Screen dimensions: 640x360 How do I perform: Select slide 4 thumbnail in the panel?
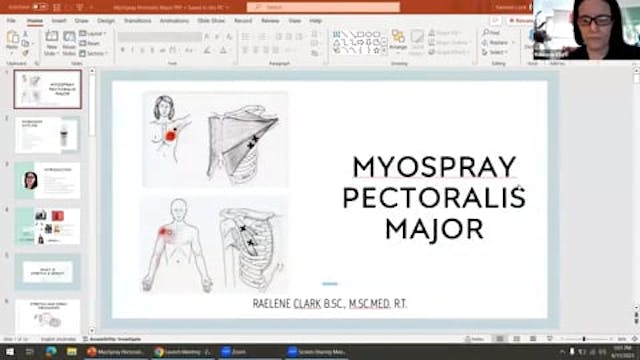pos(47,226)
